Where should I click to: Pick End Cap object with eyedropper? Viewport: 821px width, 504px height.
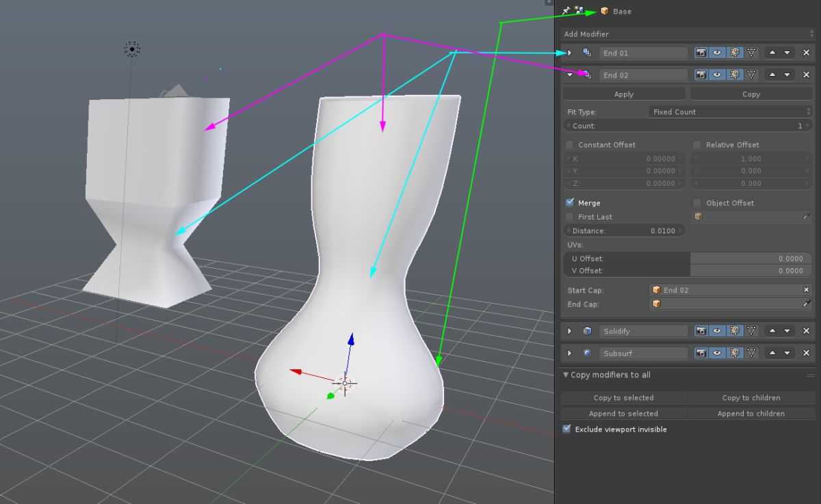[807, 304]
